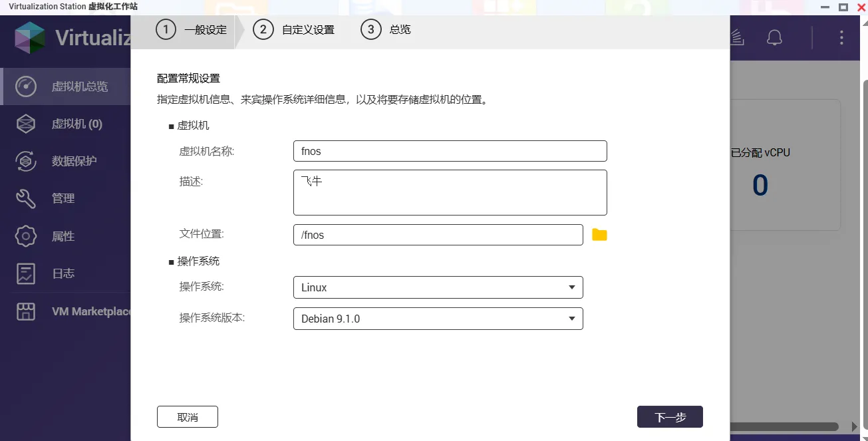Click the virtual machine (0) cube icon

coord(26,124)
